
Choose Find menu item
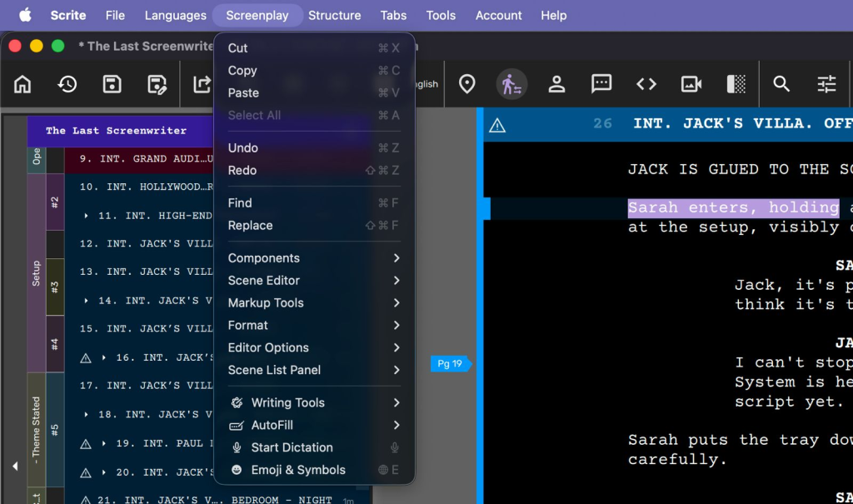coord(314,202)
